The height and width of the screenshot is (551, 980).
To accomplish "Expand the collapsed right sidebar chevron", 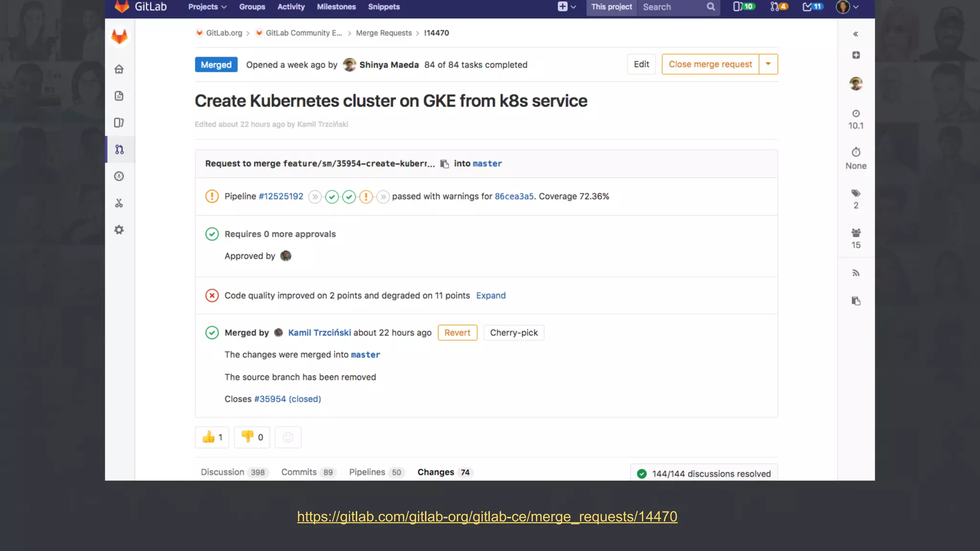I will 856,34.
